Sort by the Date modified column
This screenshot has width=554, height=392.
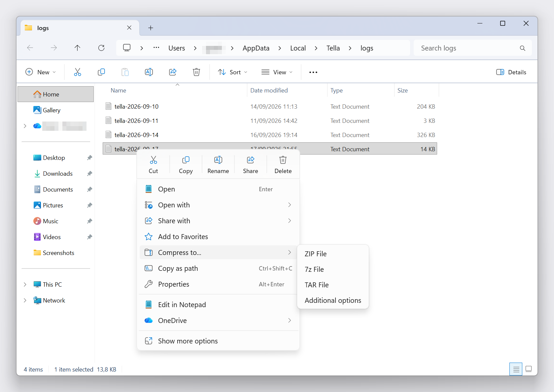pos(287,90)
